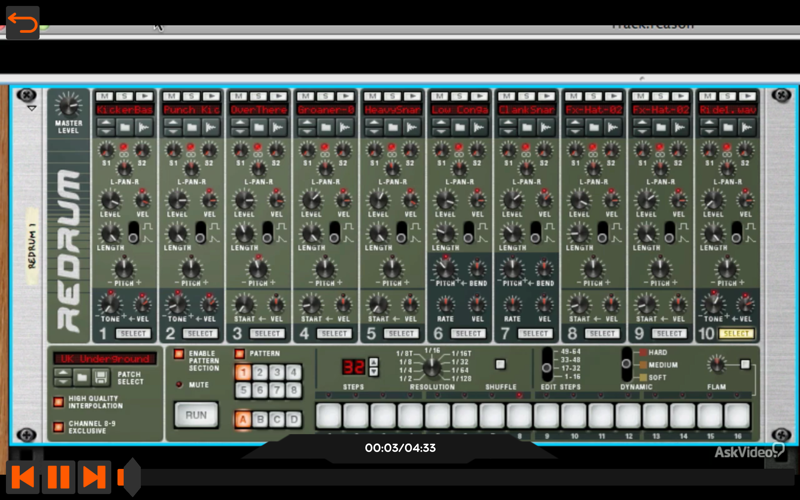Toggle channel 5 decay/gate switch
Viewport: 800px width, 500px height.
coord(402,232)
